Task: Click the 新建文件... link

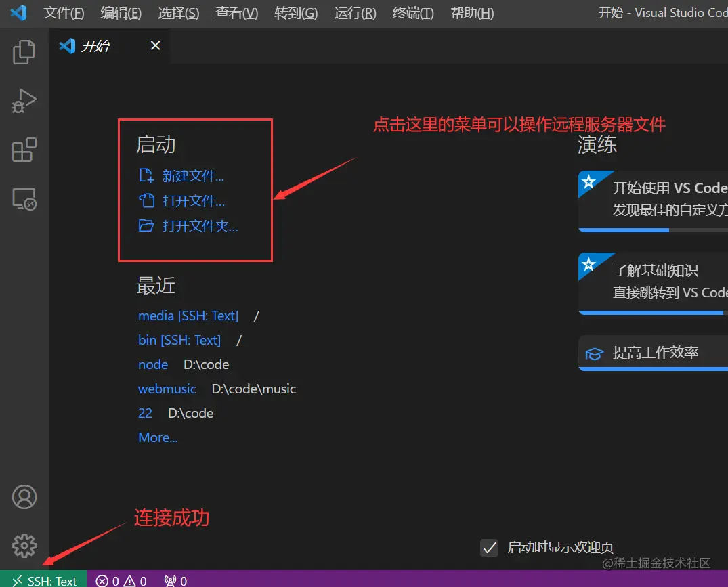Action: point(193,176)
